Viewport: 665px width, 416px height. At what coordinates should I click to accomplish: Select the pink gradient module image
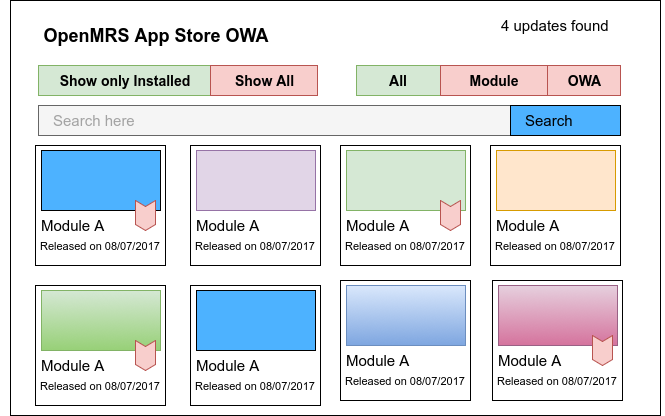point(558,315)
